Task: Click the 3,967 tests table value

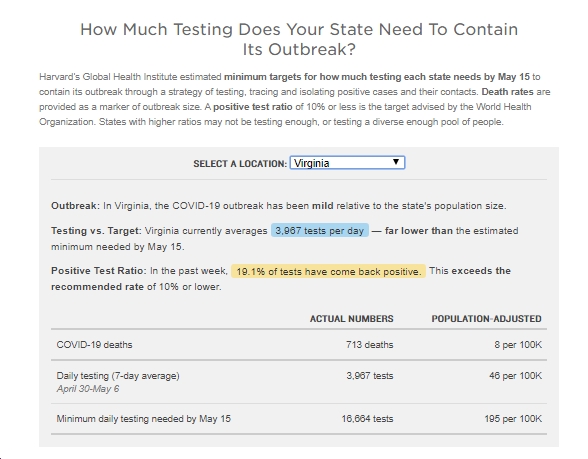Action: pos(369,376)
